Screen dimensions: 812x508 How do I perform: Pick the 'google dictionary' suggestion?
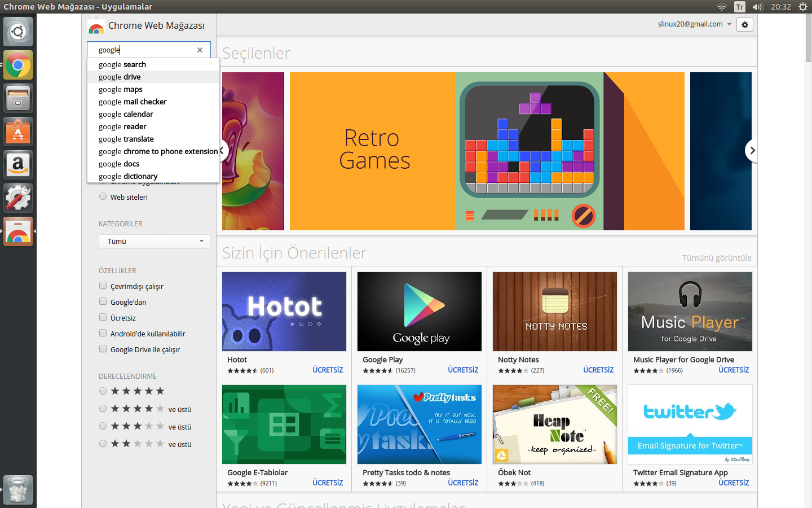(x=153, y=176)
